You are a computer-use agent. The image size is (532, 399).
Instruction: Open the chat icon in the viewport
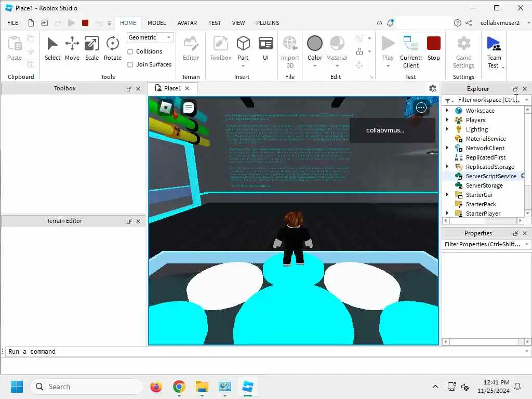pyautogui.click(x=188, y=108)
